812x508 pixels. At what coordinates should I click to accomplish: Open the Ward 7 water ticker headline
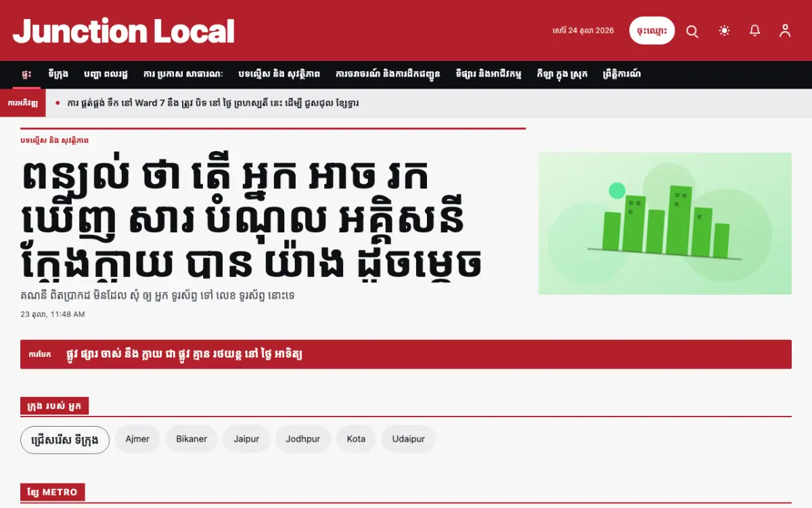click(213, 103)
